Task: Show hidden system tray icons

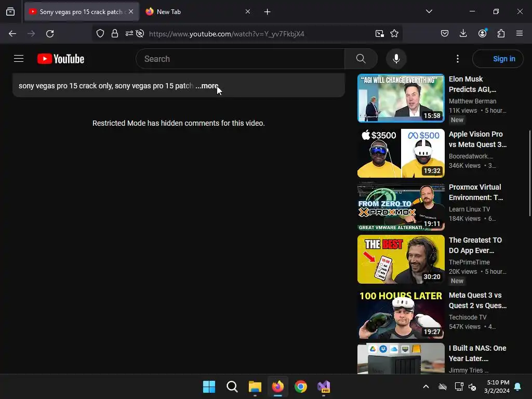Action: point(426,387)
